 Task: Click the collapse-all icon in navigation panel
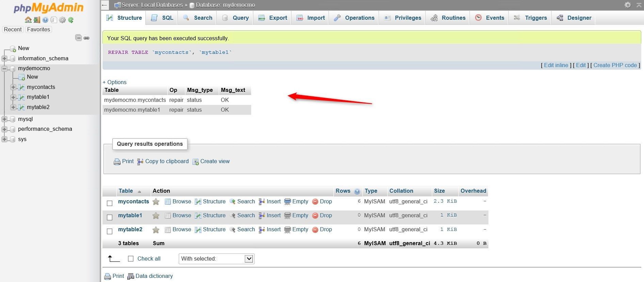[78, 38]
